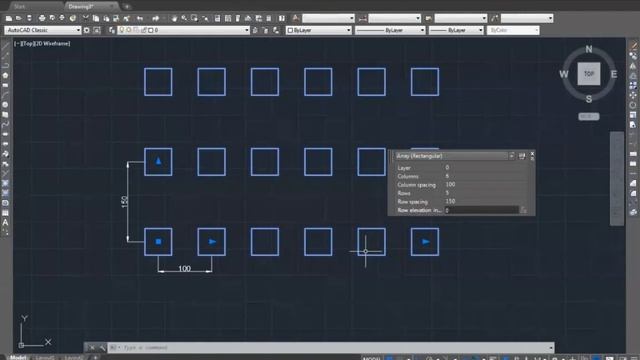Screen dimensions: 640x360
Task: Open the WCS menu below the ViewCube
Action: 589,117
